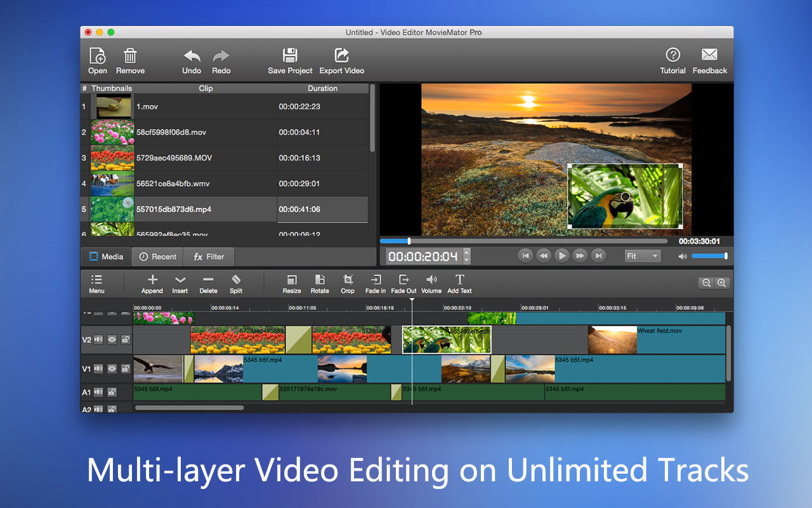Click the Add Text tool
The image size is (812, 508).
point(459,284)
